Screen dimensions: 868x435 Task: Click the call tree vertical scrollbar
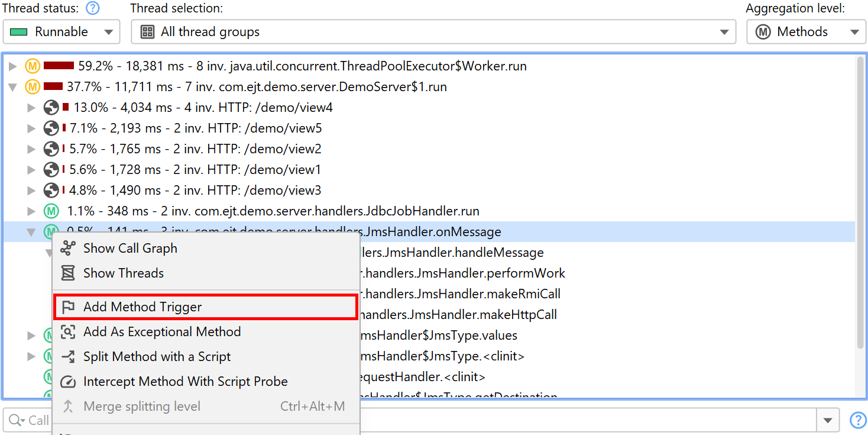(860, 201)
